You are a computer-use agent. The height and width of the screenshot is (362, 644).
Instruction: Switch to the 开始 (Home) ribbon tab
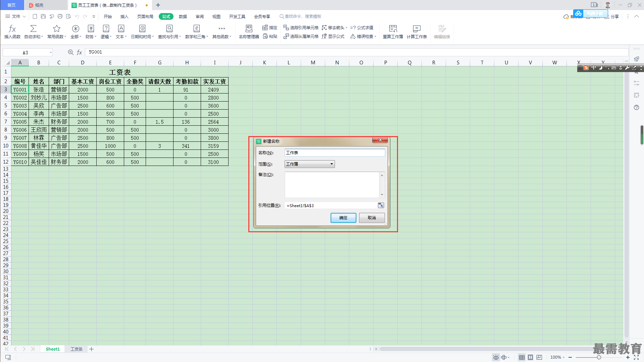pyautogui.click(x=108, y=16)
